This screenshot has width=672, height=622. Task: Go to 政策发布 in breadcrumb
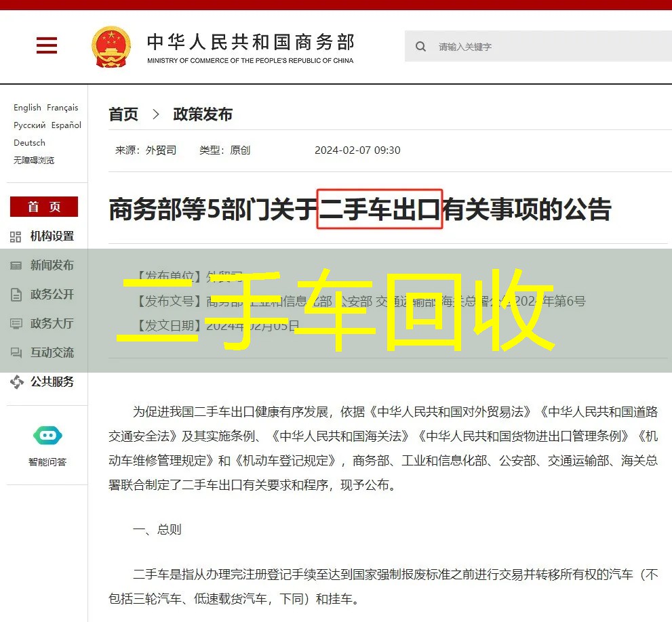click(x=203, y=115)
